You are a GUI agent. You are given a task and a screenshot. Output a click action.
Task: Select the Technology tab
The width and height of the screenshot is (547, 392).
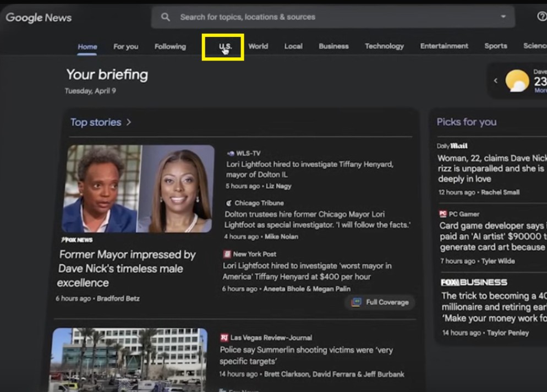(x=384, y=46)
